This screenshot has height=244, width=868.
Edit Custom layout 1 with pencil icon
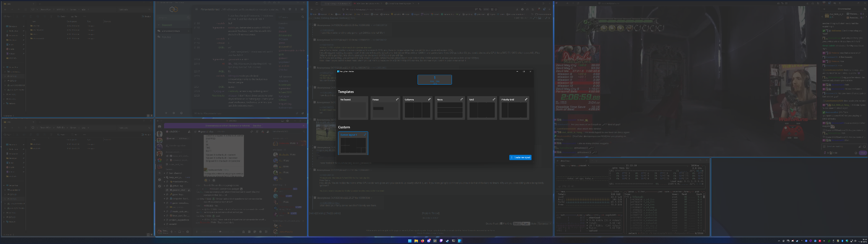coord(365,135)
